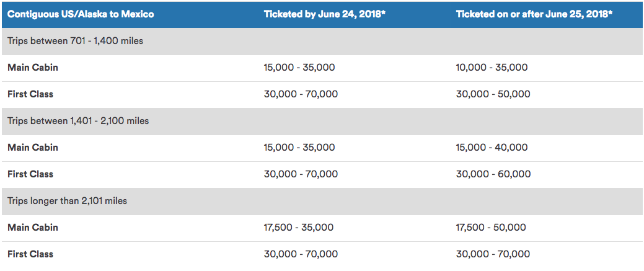Click the "15,000 - 35,000" value for 701 - 1,400 miles
This screenshot has height=271, width=644.
coord(299,68)
